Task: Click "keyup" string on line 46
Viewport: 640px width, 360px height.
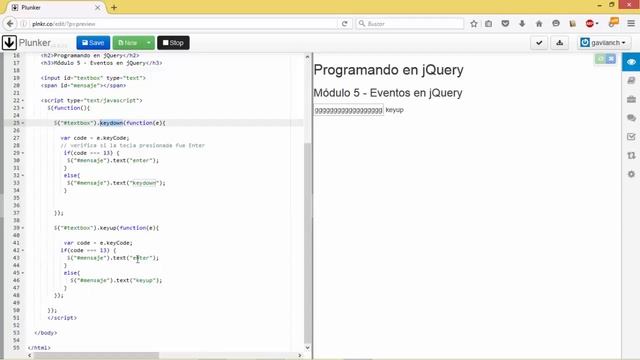Action: point(144,280)
